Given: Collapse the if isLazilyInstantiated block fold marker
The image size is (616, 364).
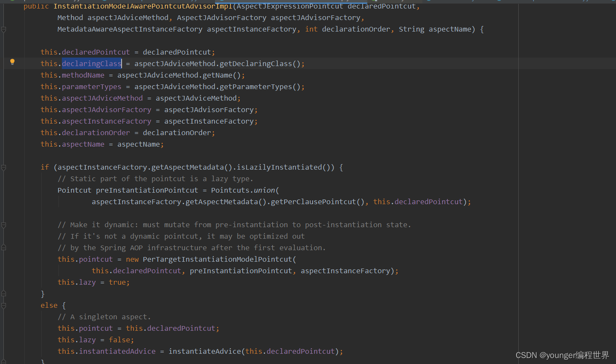Looking at the screenshot, I should click(3, 168).
